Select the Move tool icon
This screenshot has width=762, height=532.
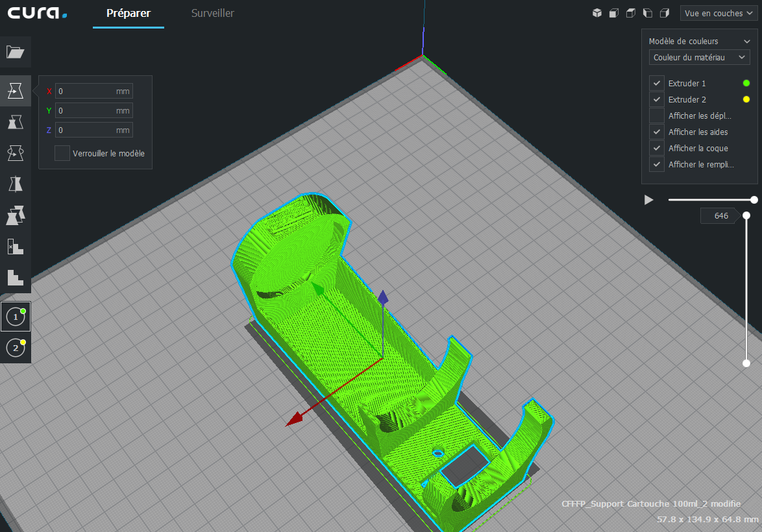click(15, 91)
